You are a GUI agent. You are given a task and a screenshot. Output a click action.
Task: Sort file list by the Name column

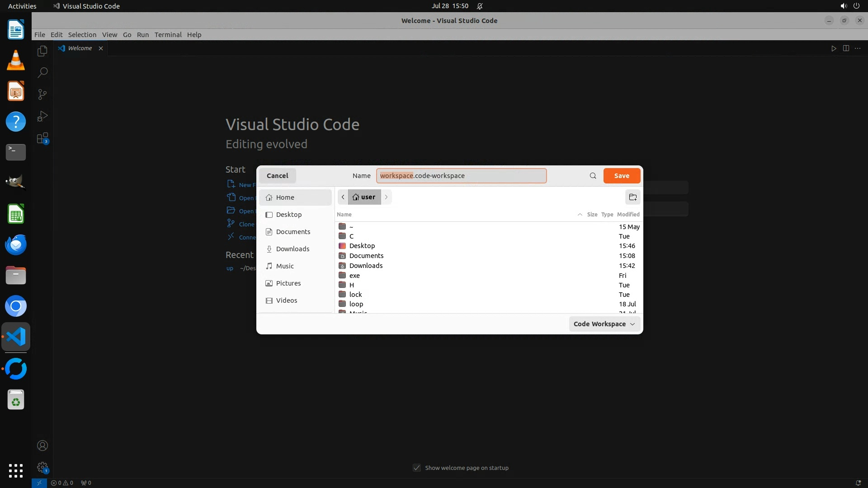pyautogui.click(x=344, y=215)
